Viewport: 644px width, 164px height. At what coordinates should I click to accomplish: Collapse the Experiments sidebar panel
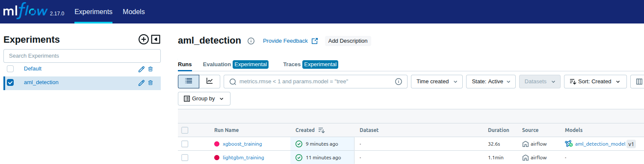coord(156,39)
